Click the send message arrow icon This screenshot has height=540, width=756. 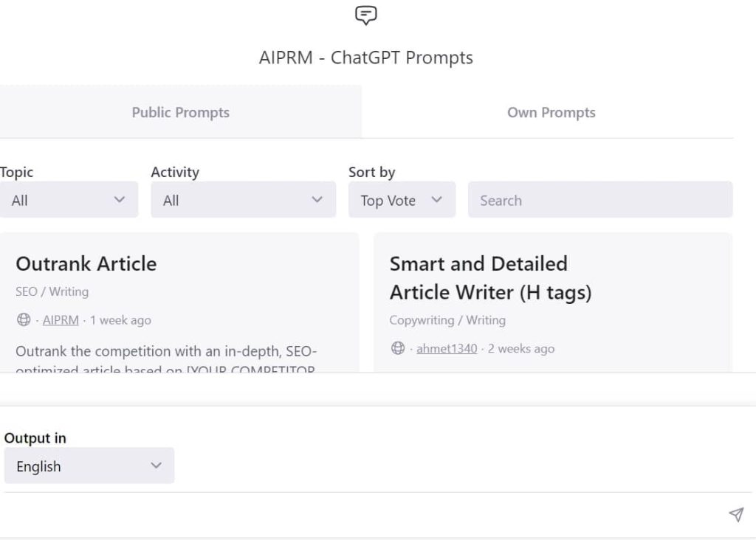tap(735, 514)
